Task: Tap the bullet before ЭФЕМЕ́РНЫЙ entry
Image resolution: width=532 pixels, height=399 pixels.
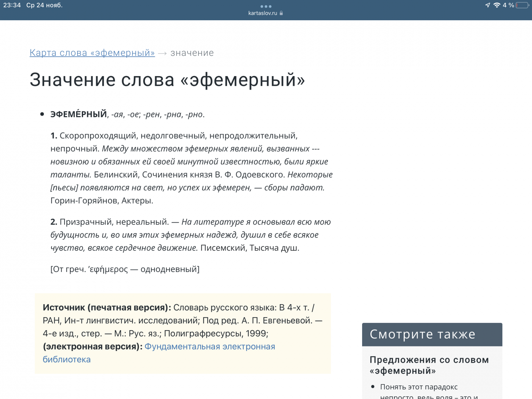Action: tap(42, 114)
